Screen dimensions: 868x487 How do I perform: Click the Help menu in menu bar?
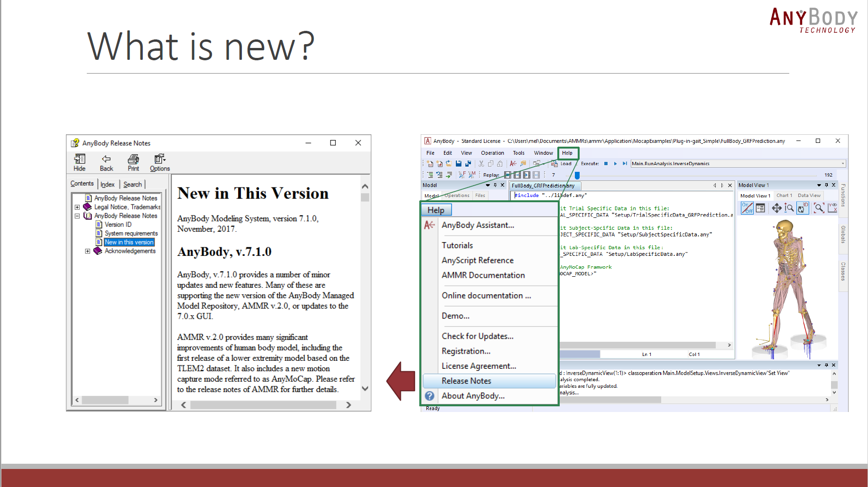567,153
